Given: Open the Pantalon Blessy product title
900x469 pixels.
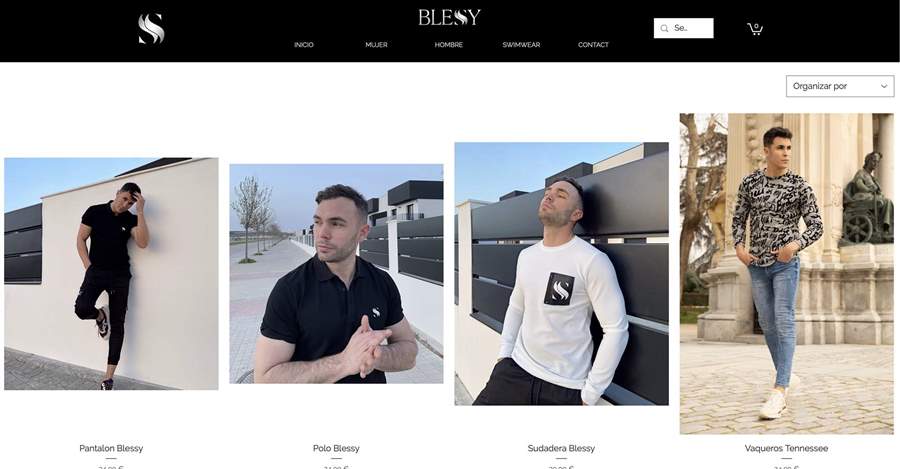Looking at the screenshot, I should point(111,448).
